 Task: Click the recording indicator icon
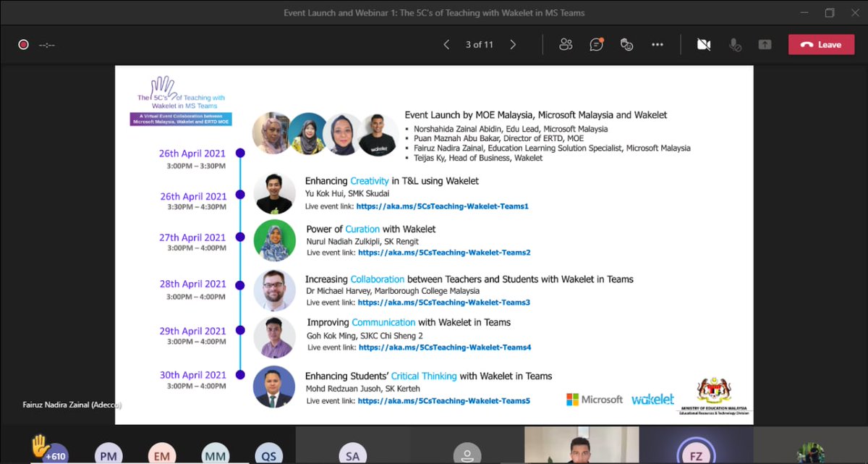[x=23, y=45]
